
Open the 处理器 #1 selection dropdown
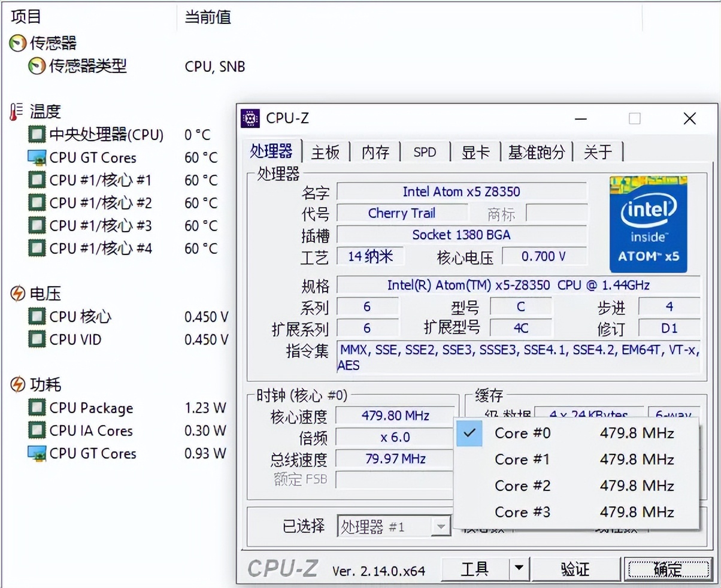[393, 526]
